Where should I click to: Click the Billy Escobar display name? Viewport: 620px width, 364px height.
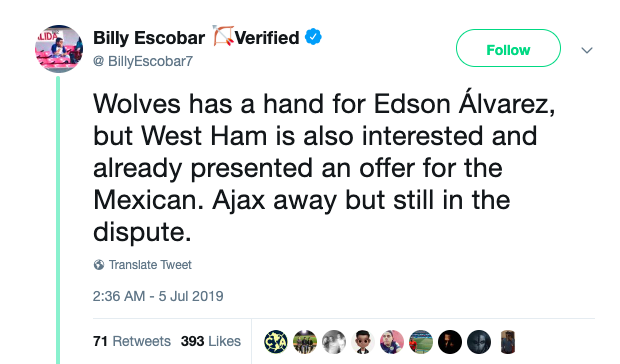pos(149,38)
